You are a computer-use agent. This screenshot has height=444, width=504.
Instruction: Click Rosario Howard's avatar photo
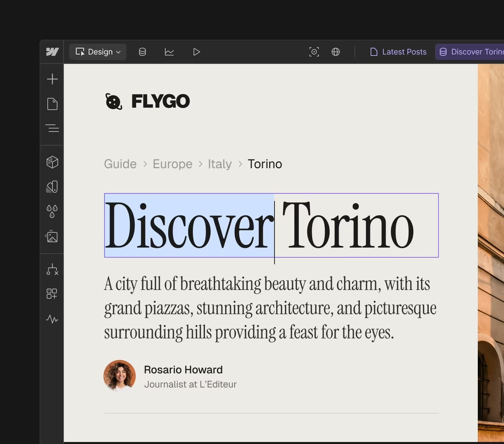tap(120, 376)
